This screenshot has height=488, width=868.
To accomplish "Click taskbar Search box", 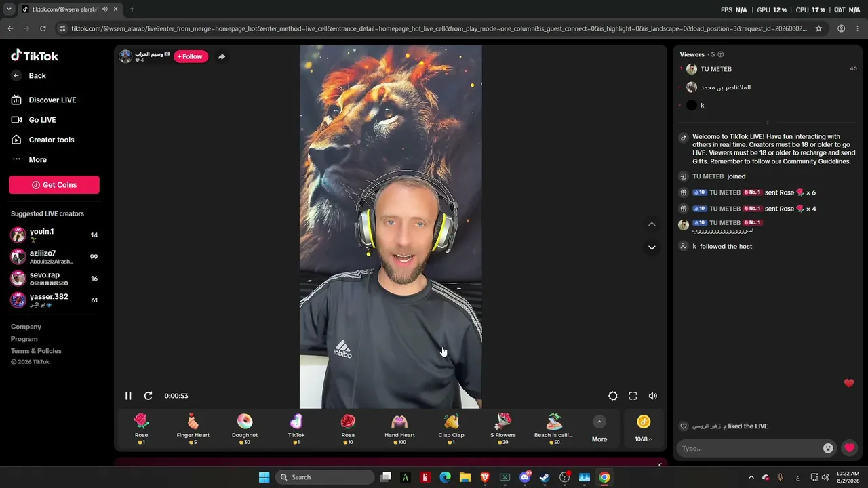I will pyautogui.click(x=326, y=477).
